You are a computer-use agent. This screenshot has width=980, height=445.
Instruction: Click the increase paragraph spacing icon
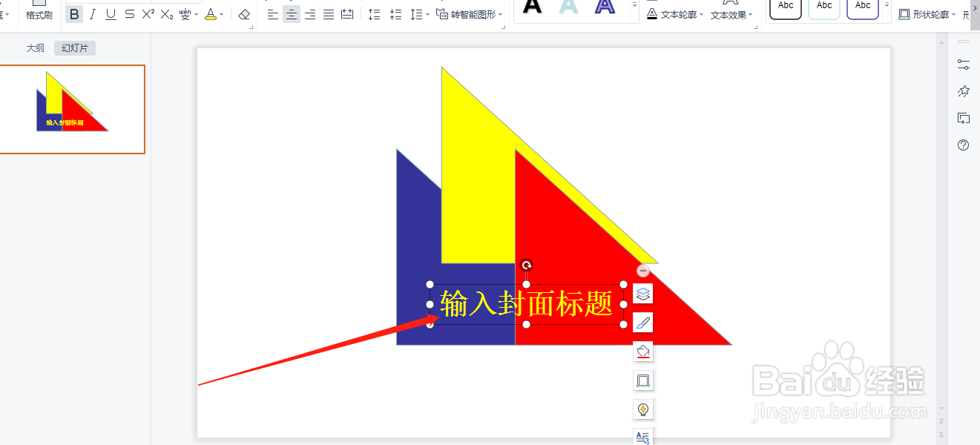375,14
